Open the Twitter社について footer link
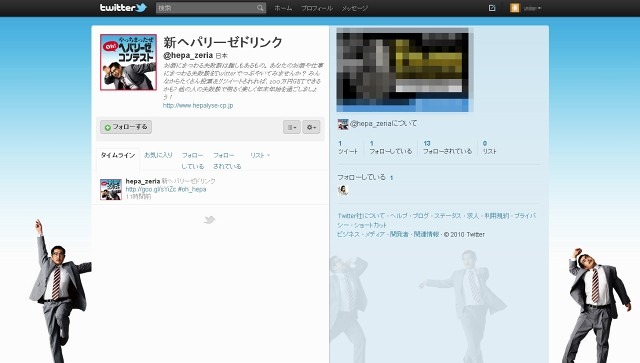The image size is (640, 363). 361,216
